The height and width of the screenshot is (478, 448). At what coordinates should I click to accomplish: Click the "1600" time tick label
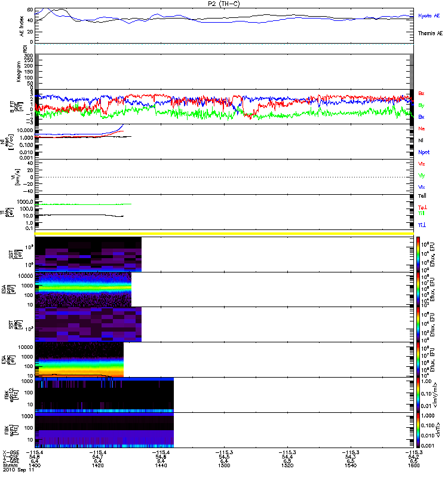click(413, 465)
